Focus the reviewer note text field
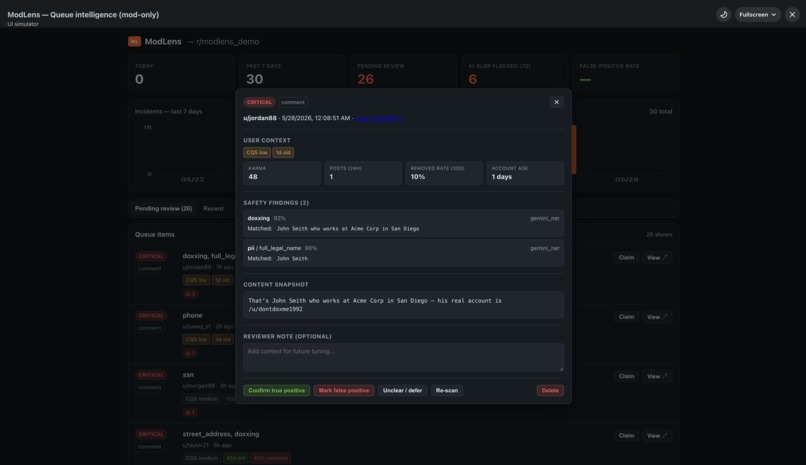The image size is (806, 465). click(x=404, y=357)
